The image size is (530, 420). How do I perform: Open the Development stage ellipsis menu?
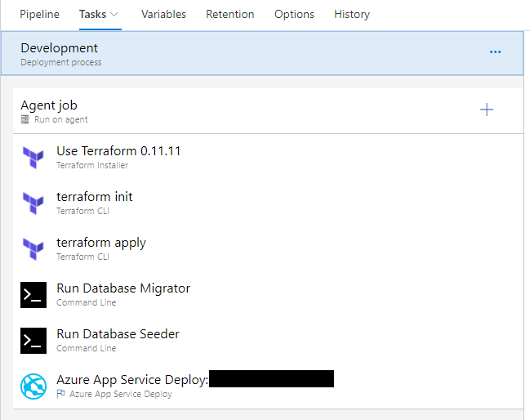(495, 51)
